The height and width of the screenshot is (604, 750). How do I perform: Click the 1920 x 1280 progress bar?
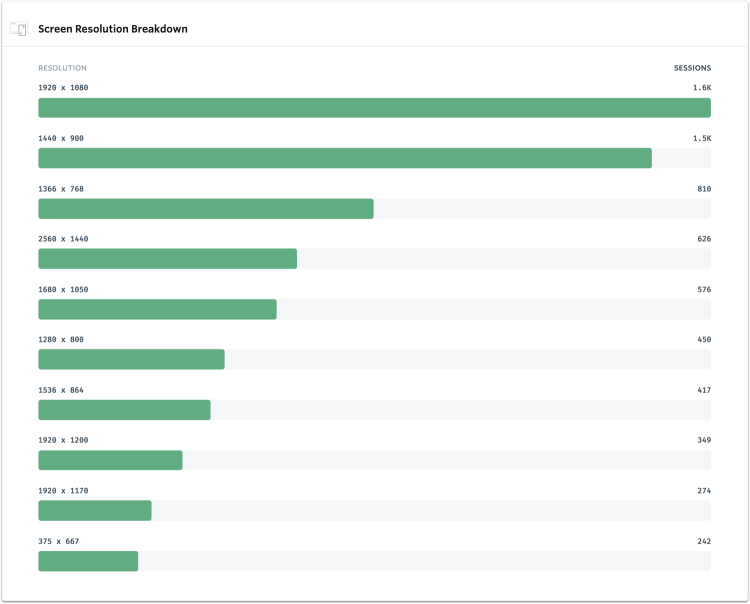click(x=375, y=460)
